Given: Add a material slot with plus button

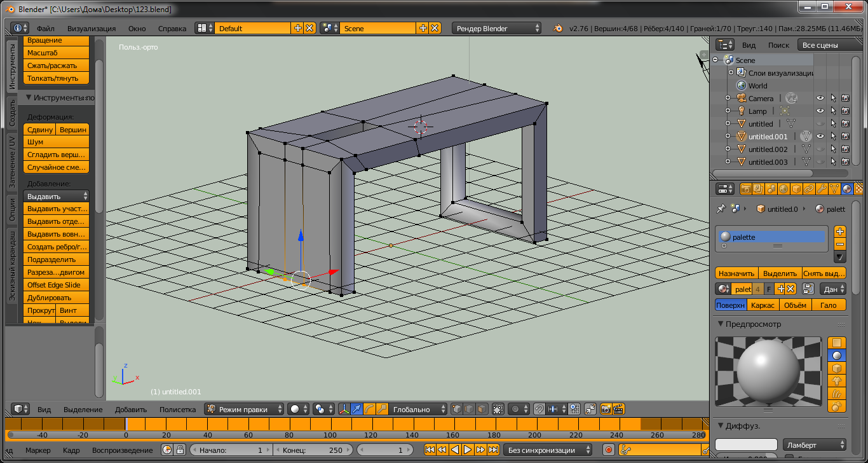Looking at the screenshot, I should (x=839, y=231).
